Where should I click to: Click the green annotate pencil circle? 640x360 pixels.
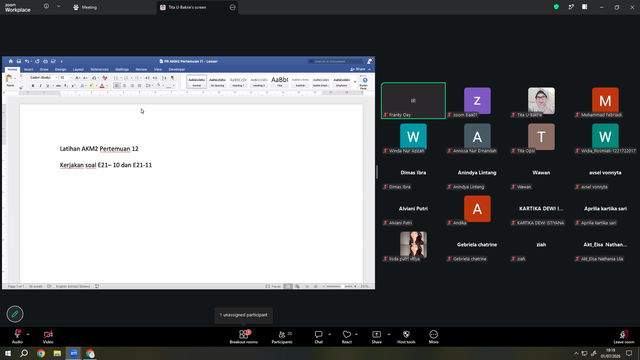tap(15, 314)
